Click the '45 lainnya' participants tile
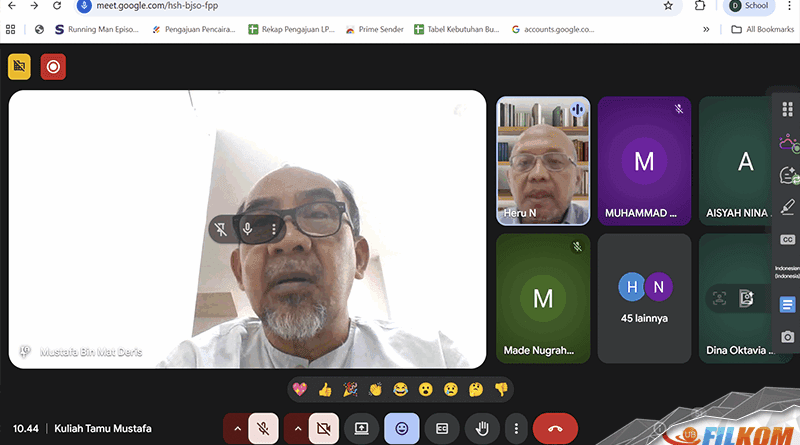 [x=644, y=298]
